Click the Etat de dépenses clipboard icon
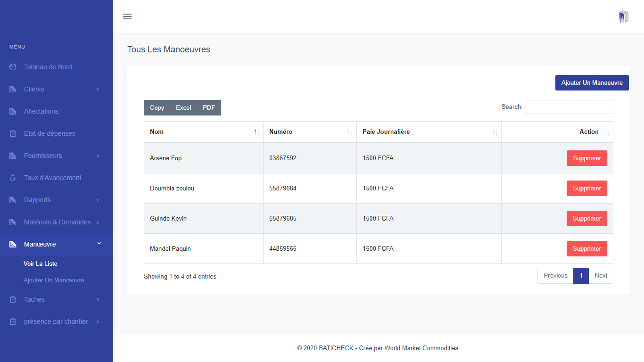 click(x=13, y=134)
